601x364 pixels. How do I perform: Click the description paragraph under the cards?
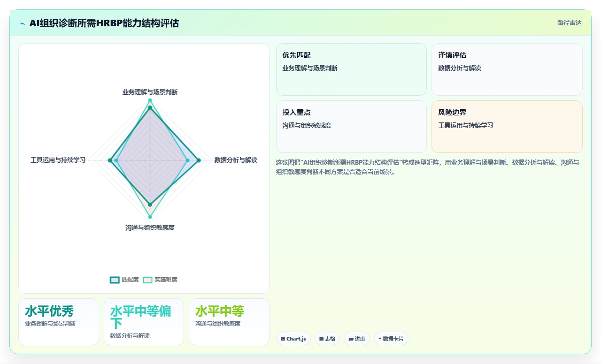pyautogui.click(x=429, y=167)
